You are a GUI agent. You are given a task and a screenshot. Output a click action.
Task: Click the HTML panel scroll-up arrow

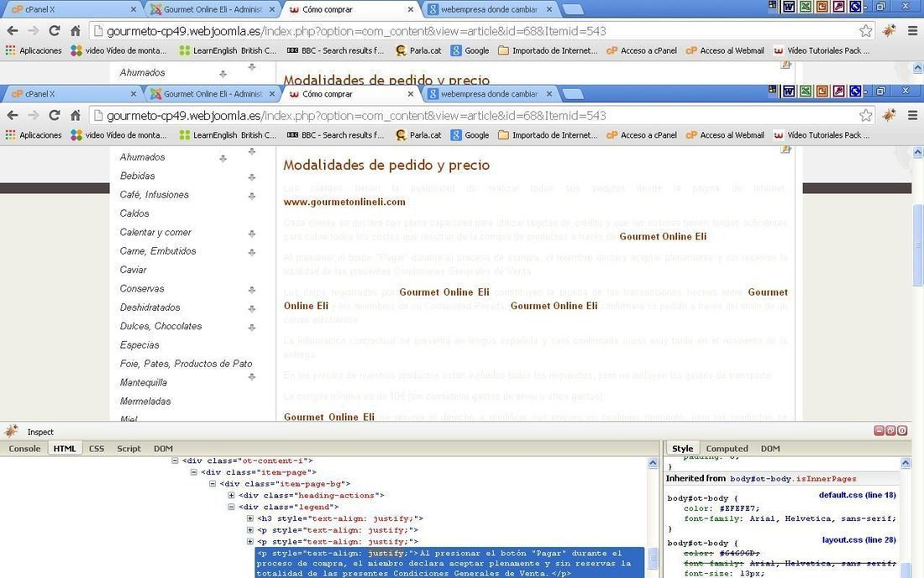click(x=653, y=463)
